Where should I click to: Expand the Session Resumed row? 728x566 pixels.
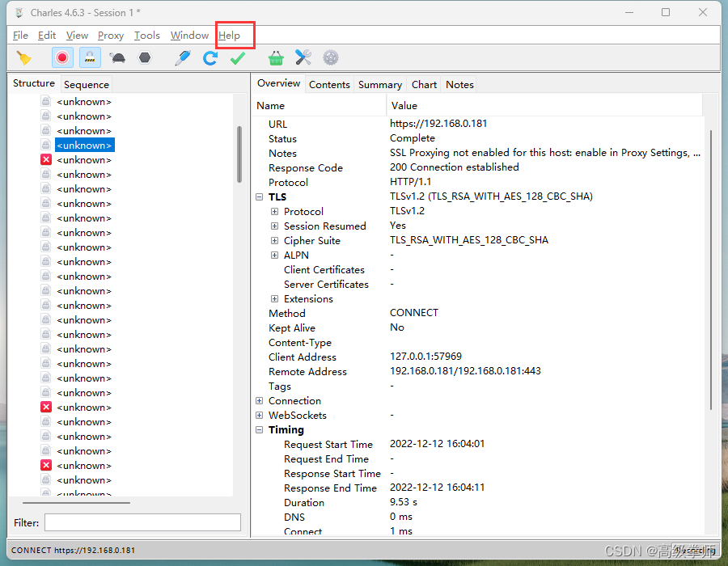(274, 226)
